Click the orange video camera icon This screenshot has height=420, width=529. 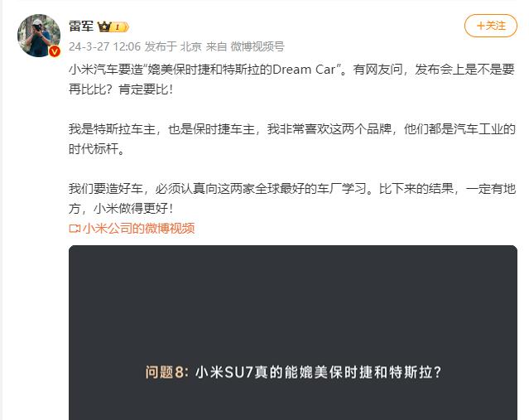pyautogui.click(x=74, y=229)
